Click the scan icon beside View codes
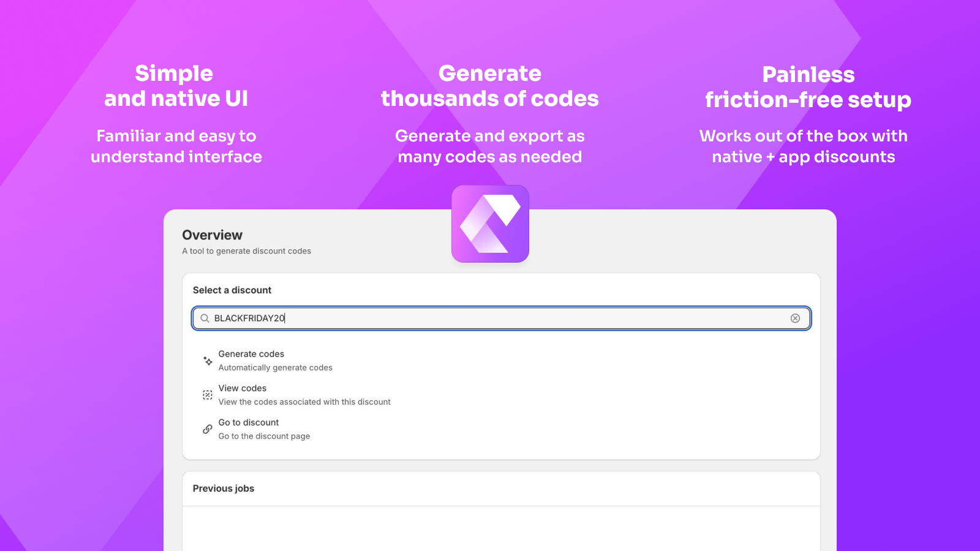 click(206, 394)
